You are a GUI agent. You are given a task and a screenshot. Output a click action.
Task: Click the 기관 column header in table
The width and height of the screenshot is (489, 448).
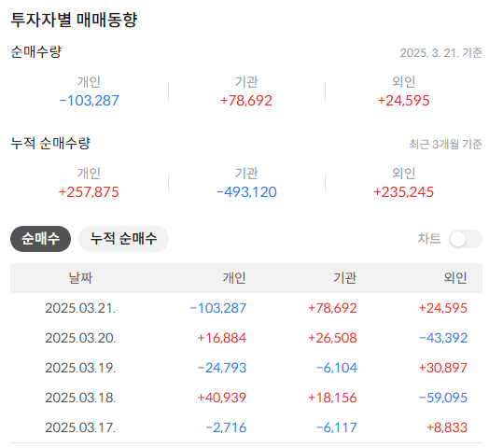(345, 277)
